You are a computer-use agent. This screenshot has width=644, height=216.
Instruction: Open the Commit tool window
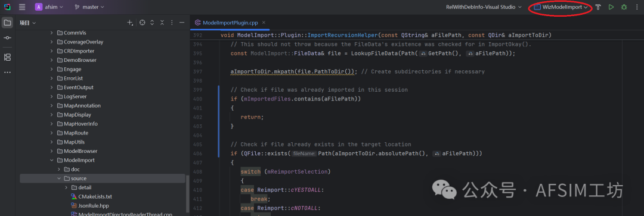[x=7, y=38]
